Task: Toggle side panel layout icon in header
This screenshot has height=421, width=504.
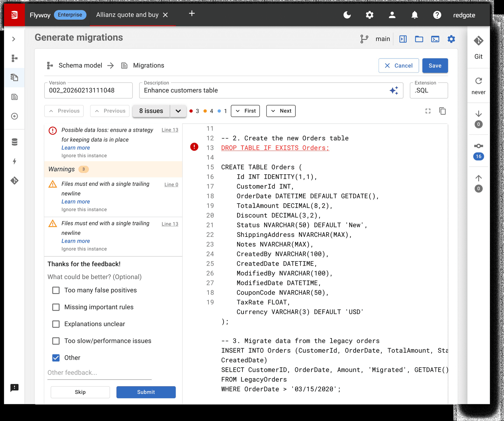Action: pos(403,39)
